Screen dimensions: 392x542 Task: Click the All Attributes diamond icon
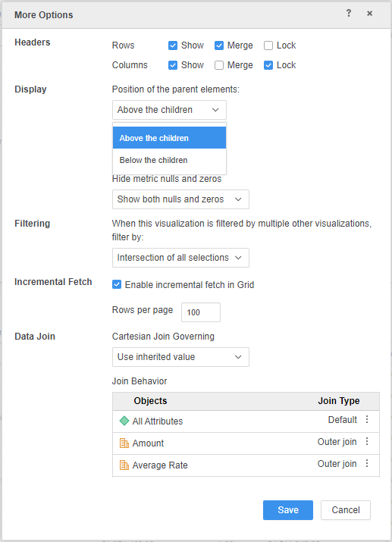(x=124, y=421)
